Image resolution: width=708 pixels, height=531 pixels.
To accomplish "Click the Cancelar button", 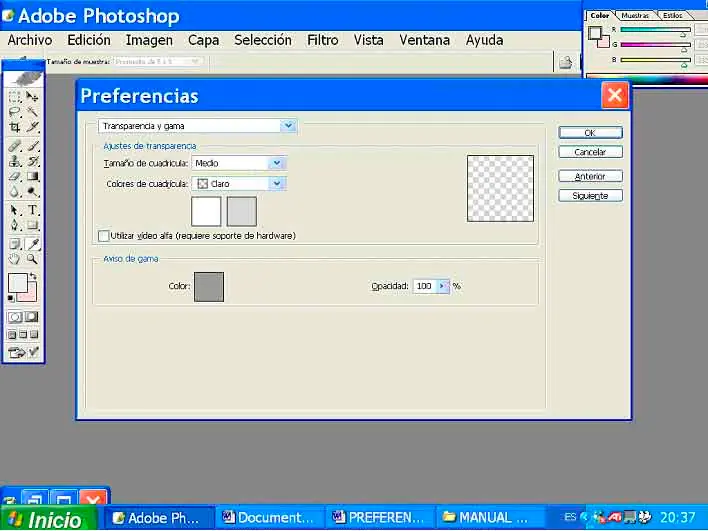I will coord(591,152).
